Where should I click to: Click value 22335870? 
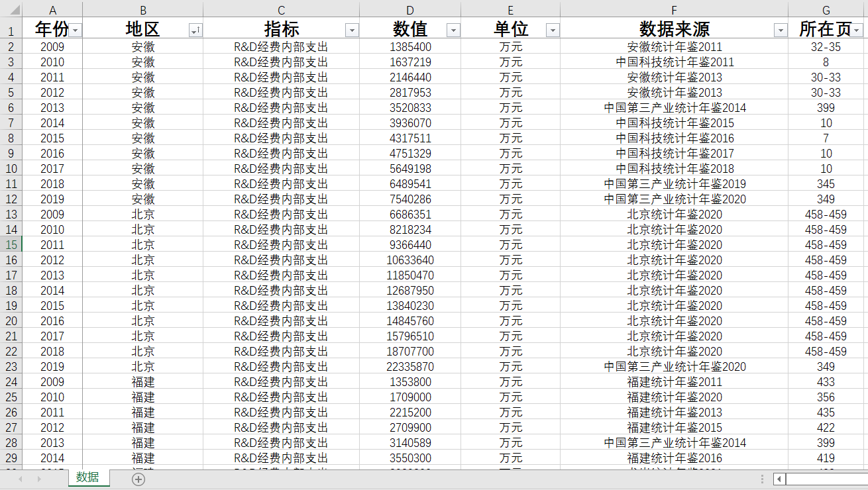point(410,367)
